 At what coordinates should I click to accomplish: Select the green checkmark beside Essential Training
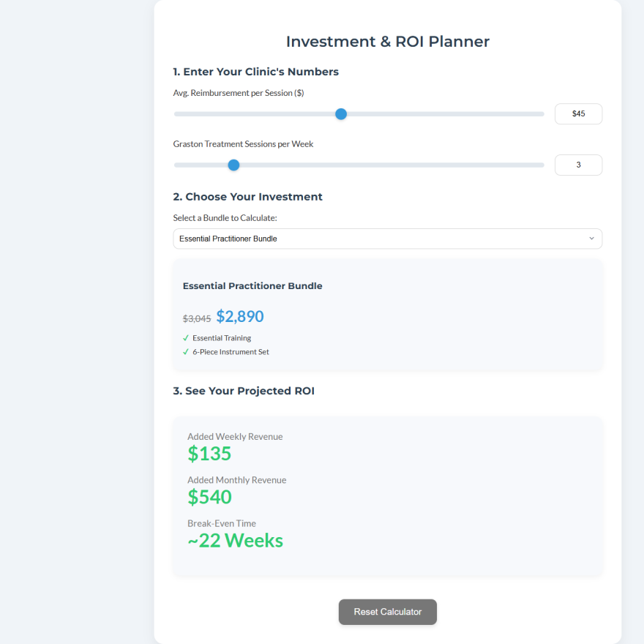pyautogui.click(x=186, y=338)
